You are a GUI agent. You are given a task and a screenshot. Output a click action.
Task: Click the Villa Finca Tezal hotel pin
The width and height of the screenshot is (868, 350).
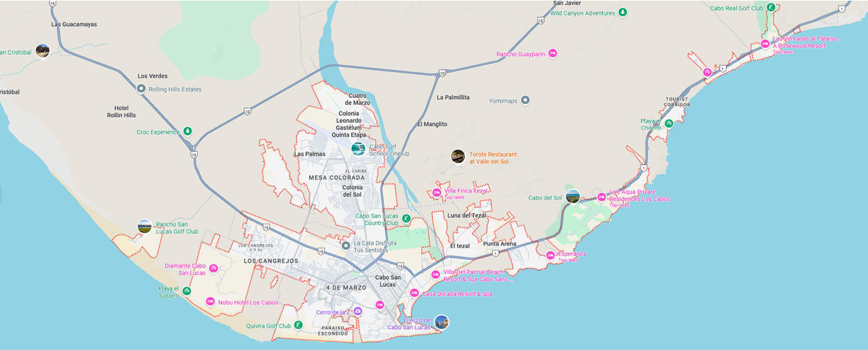click(436, 193)
